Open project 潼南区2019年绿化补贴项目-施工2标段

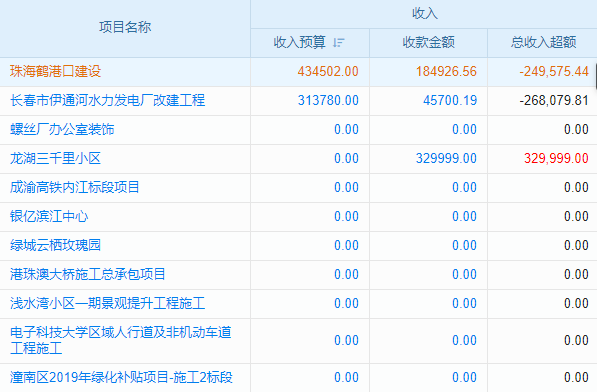(121, 377)
